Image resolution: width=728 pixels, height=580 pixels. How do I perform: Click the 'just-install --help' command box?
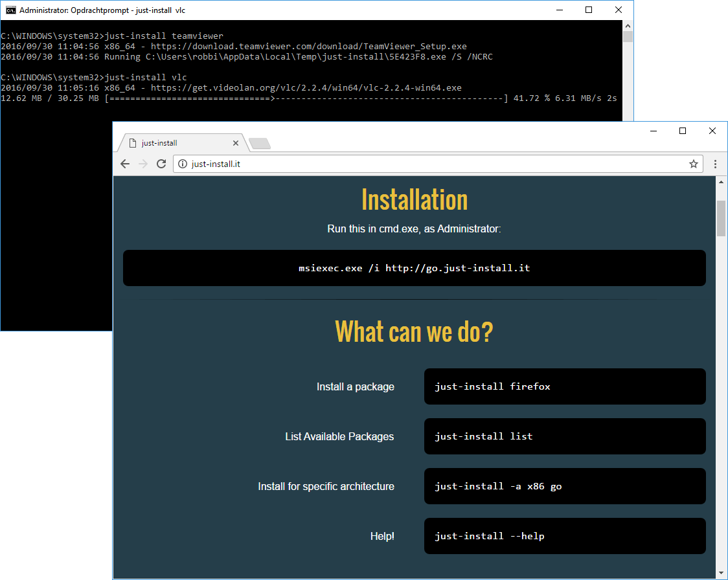click(564, 536)
